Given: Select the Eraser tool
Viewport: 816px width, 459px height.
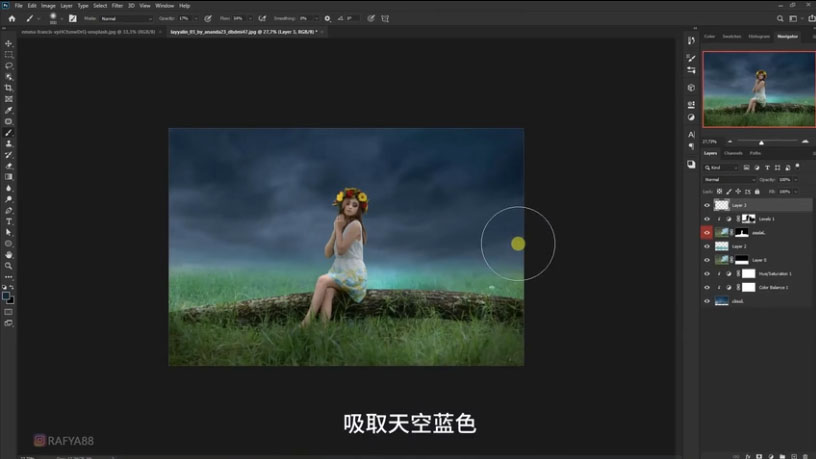Looking at the screenshot, I should pyautogui.click(x=9, y=166).
